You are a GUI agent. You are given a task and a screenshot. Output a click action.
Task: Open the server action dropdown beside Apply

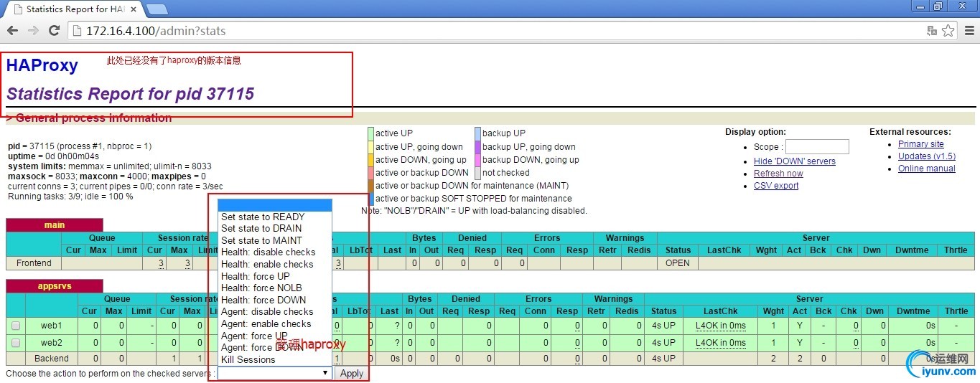pyautogui.click(x=275, y=373)
